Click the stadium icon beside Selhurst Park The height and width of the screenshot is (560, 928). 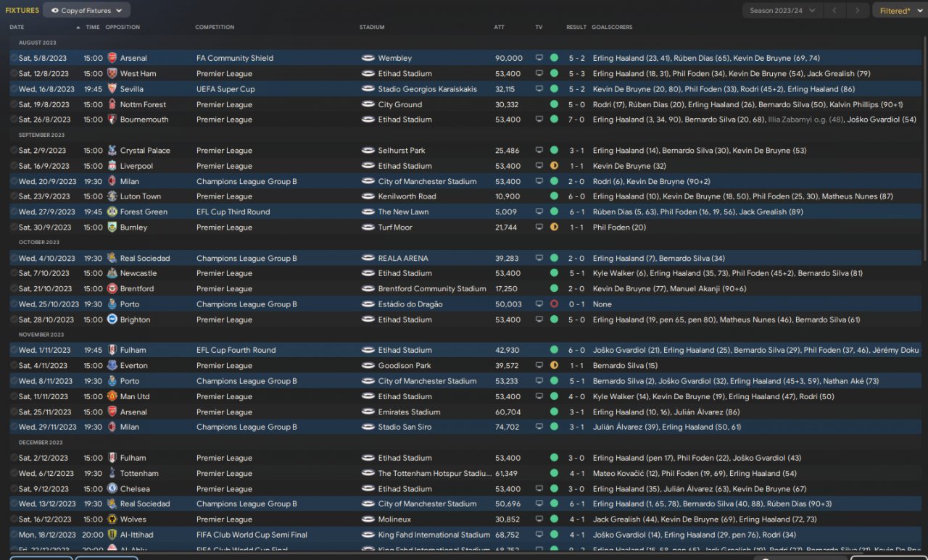point(368,151)
